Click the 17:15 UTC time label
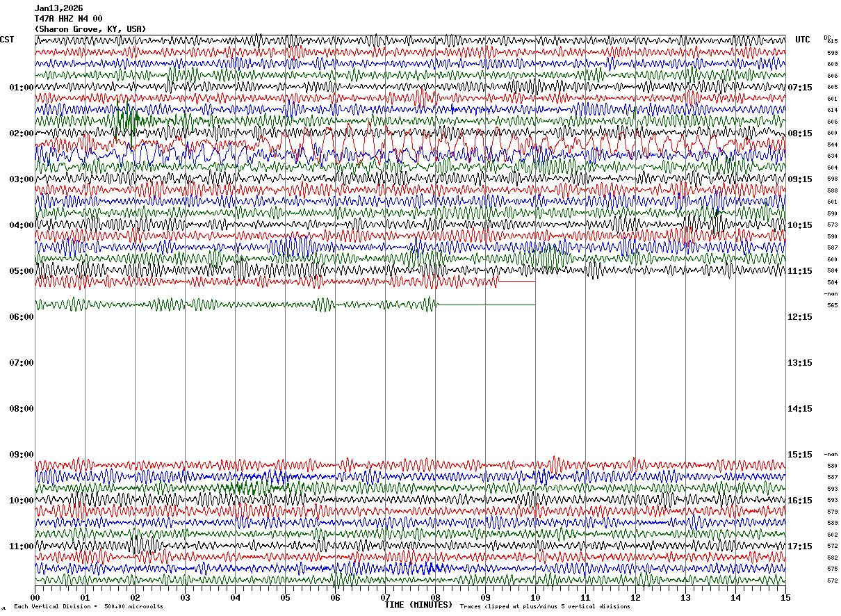841x616 pixels. pos(800,546)
